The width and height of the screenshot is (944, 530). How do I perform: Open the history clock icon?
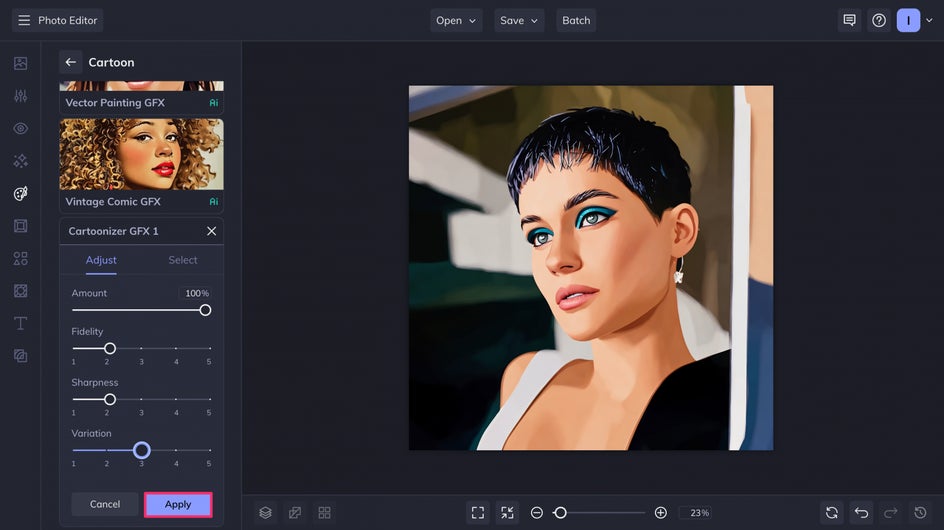[x=921, y=513]
